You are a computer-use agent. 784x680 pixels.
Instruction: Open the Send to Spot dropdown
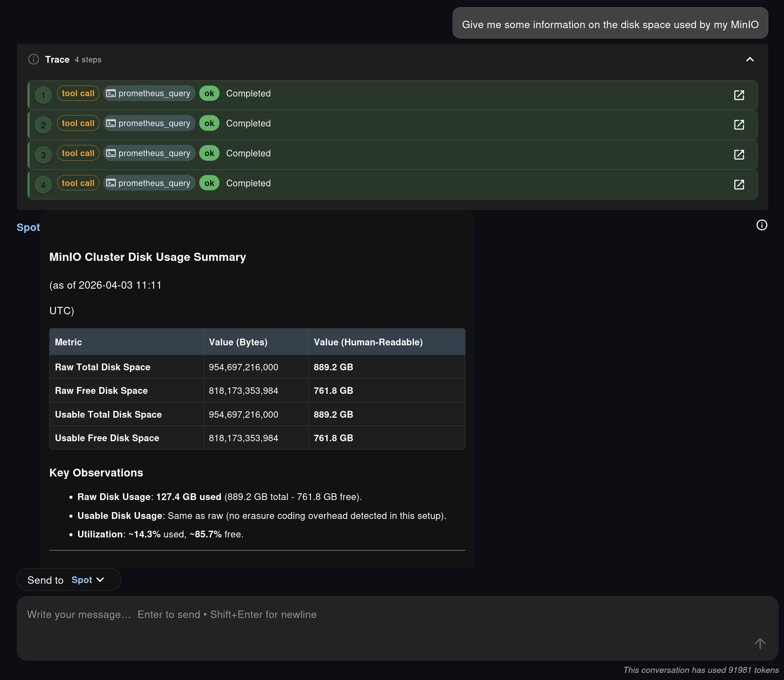click(x=69, y=579)
